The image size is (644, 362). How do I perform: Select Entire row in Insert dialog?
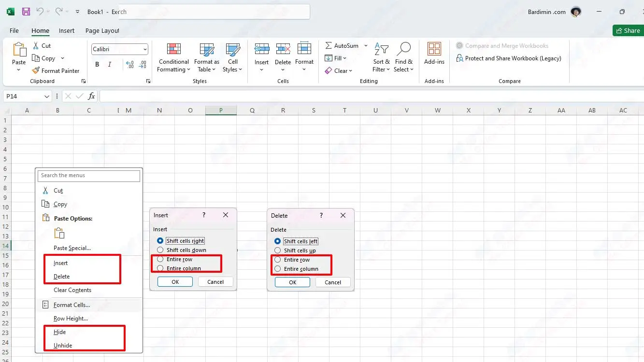pos(160,259)
